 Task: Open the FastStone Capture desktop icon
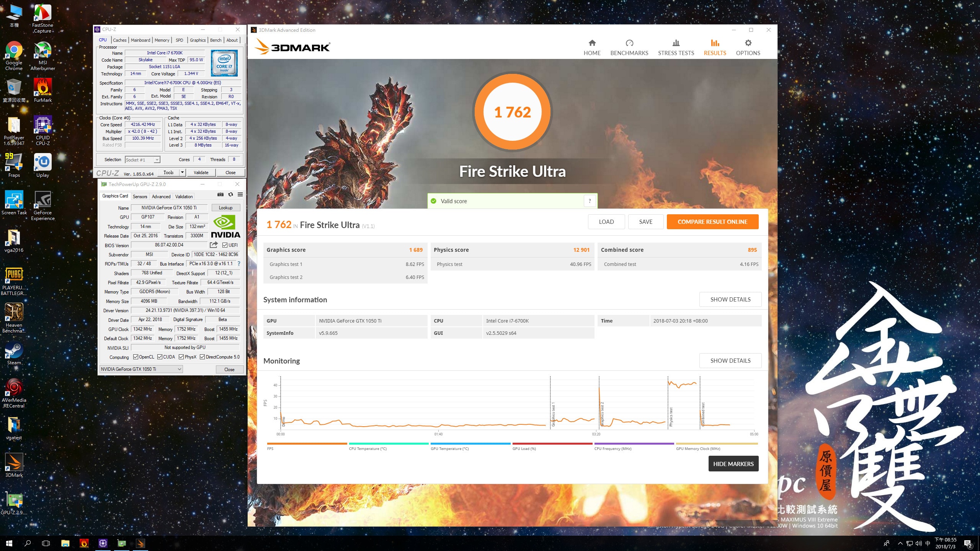[43, 18]
